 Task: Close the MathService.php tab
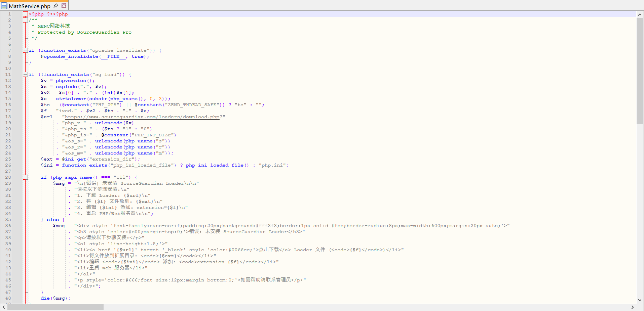[x=64, y=6]
